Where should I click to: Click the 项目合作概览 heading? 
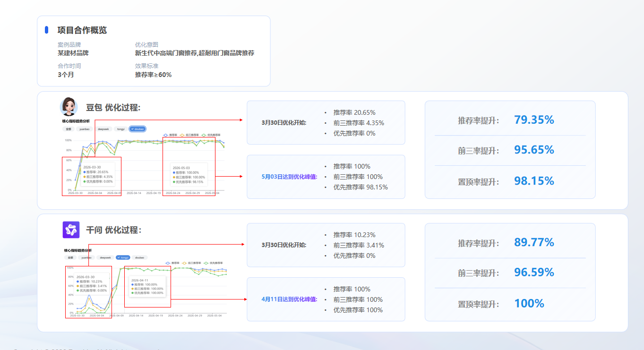click(82, 30)
